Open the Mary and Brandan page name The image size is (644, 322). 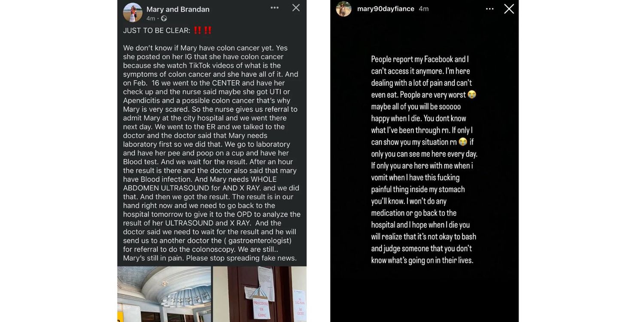[178, 9]
